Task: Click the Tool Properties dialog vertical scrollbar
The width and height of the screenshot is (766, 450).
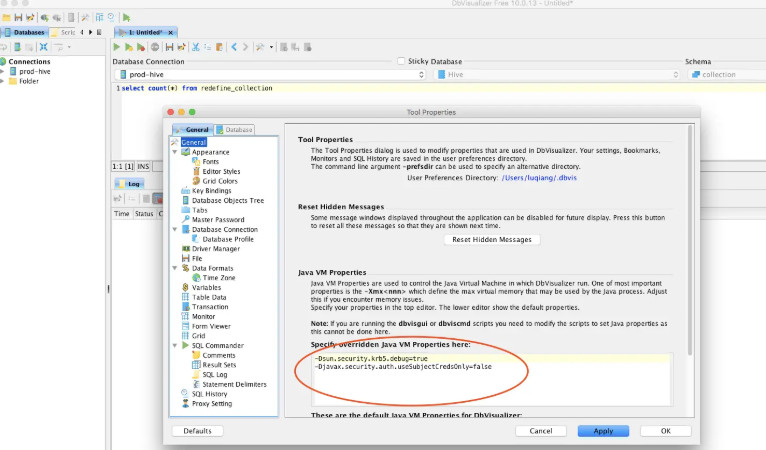Action: pyautogui.click(x=690, y=239)
